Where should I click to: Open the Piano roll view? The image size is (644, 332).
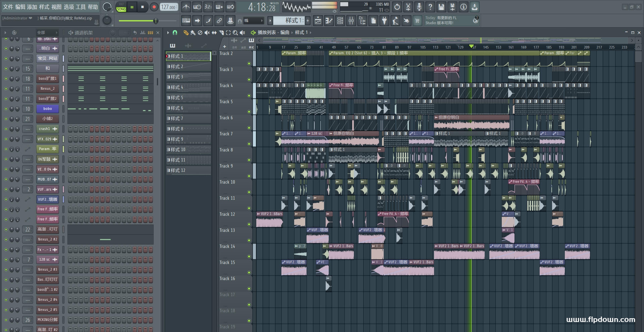pyautogui.click(x=329, y=21)
